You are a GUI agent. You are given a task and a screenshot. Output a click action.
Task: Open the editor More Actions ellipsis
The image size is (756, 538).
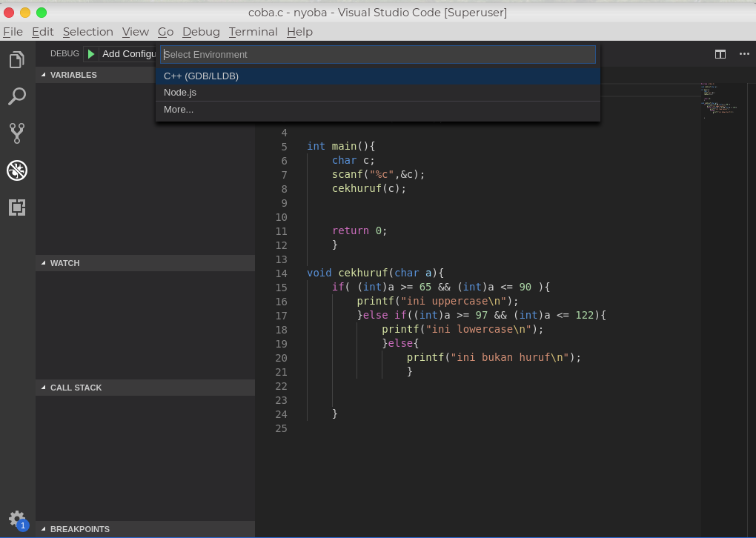coord(744,54)
